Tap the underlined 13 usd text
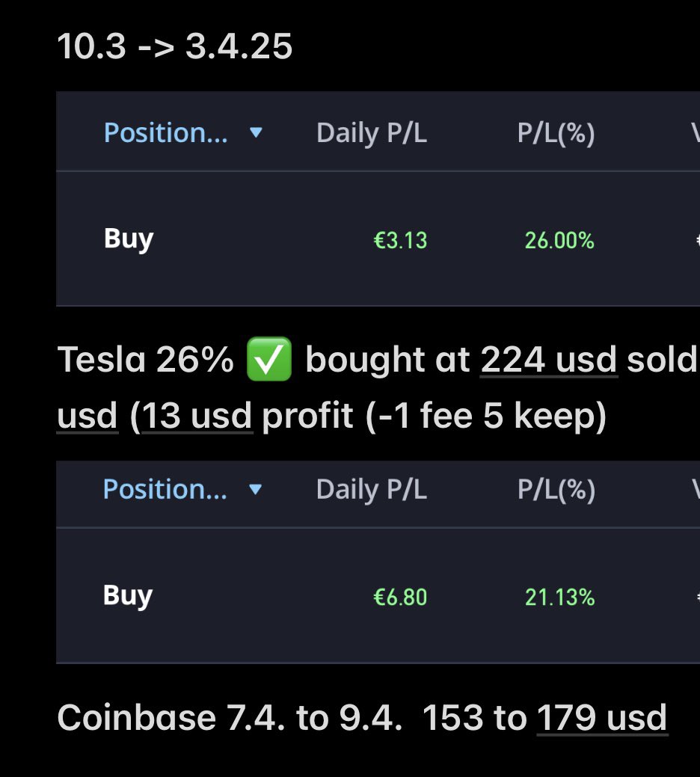Screen dimensions: 700x777 [x=197, y=415]
